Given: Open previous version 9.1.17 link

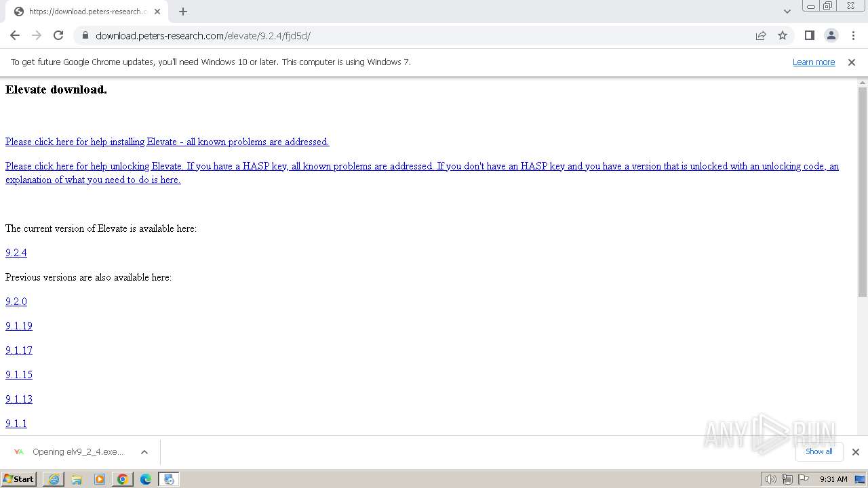Looking at the screenshot, I should coord(19,350).
